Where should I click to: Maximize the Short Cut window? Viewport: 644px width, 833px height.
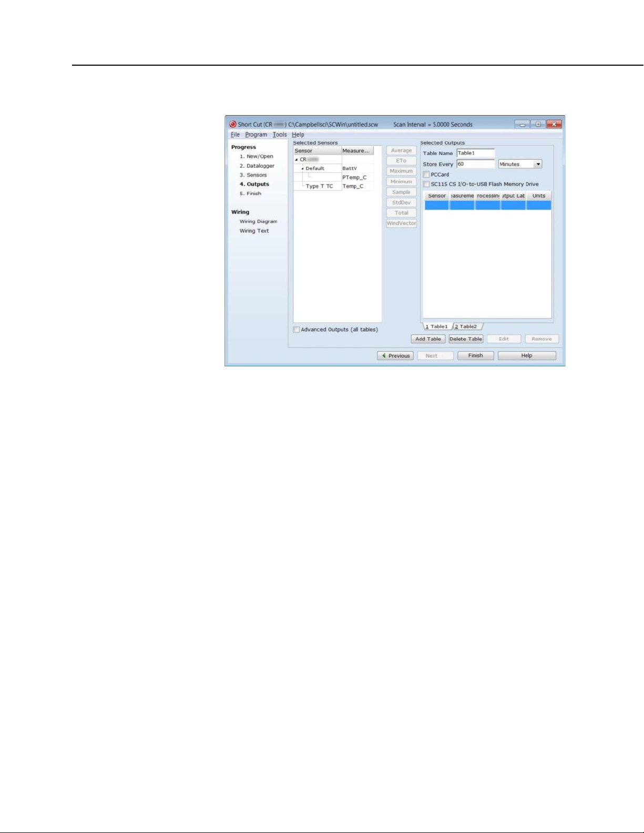[x=538, y=125]
